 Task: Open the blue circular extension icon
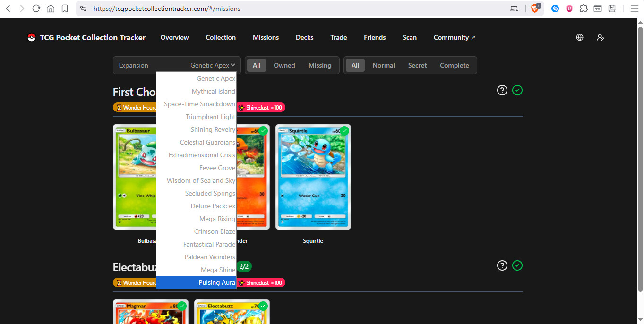pos(556,9)
